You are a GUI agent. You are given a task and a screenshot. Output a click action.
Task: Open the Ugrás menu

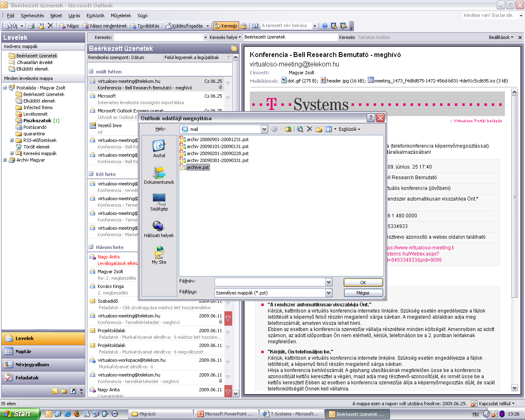coord(74,16)
